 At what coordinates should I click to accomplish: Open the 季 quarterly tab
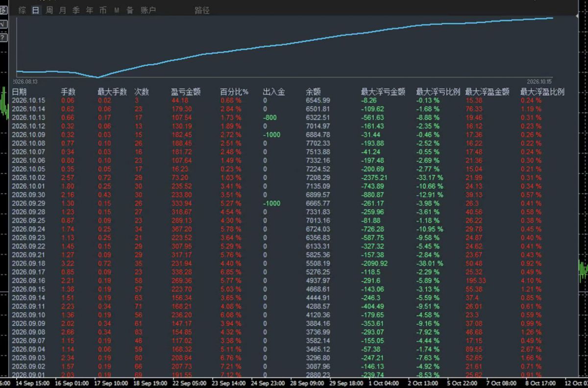[x=76, y=10]
